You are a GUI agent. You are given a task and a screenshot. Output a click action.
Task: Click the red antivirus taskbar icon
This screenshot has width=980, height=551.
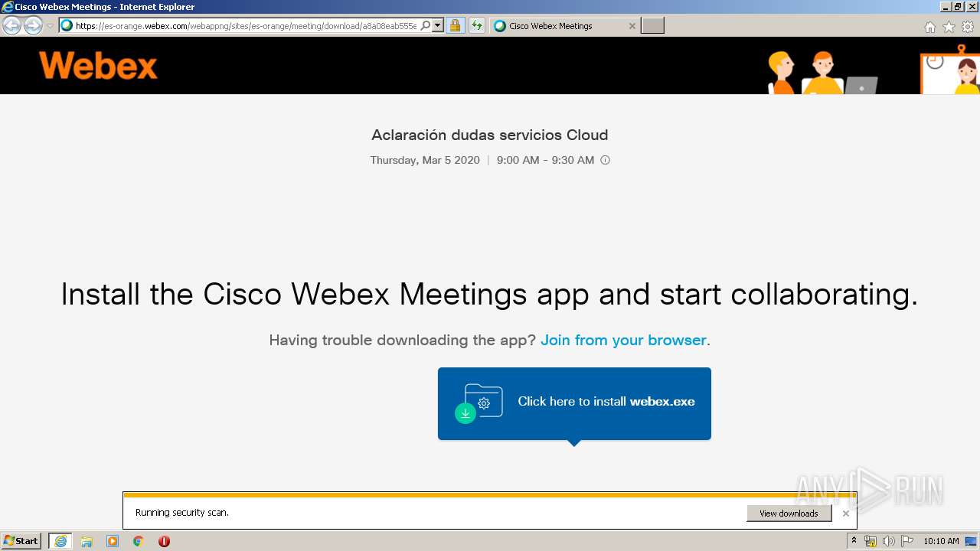point(164,541)
